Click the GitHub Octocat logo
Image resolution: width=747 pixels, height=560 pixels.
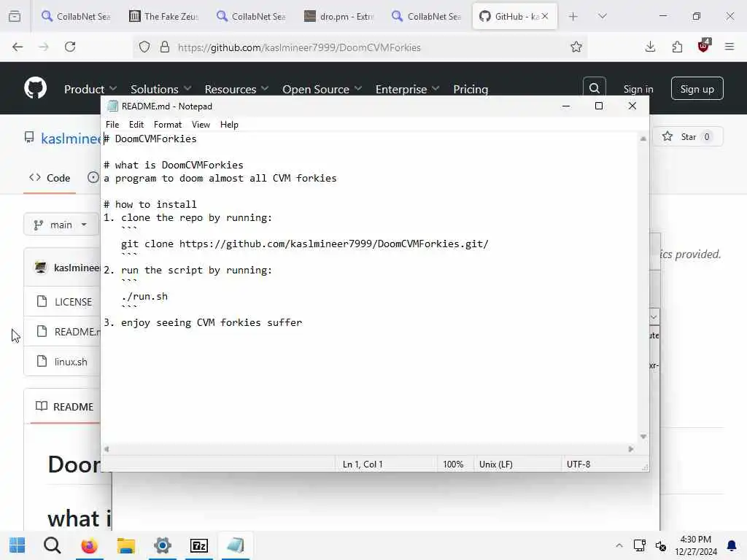click(x=36, y=88)
